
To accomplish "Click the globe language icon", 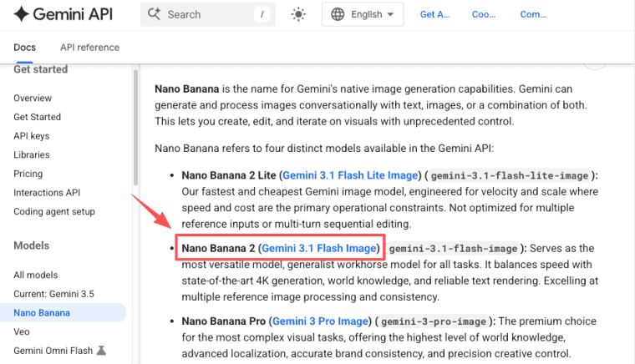I will point(338,14).
